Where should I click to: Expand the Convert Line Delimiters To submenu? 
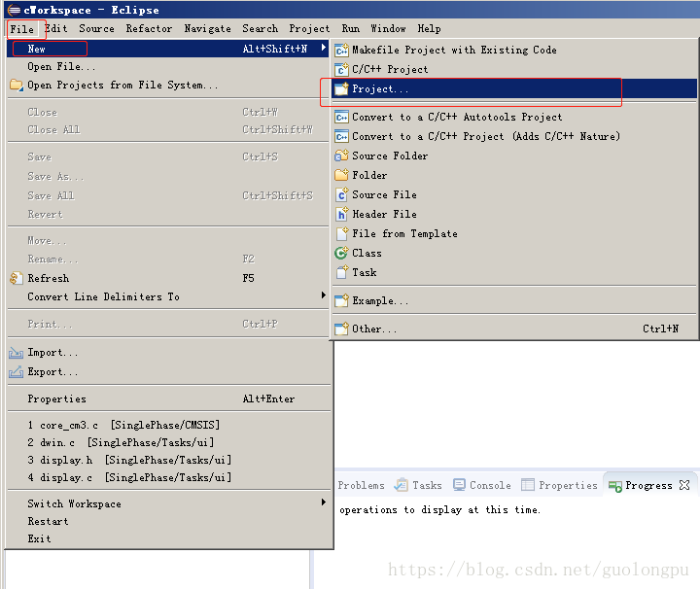[324, 295]
